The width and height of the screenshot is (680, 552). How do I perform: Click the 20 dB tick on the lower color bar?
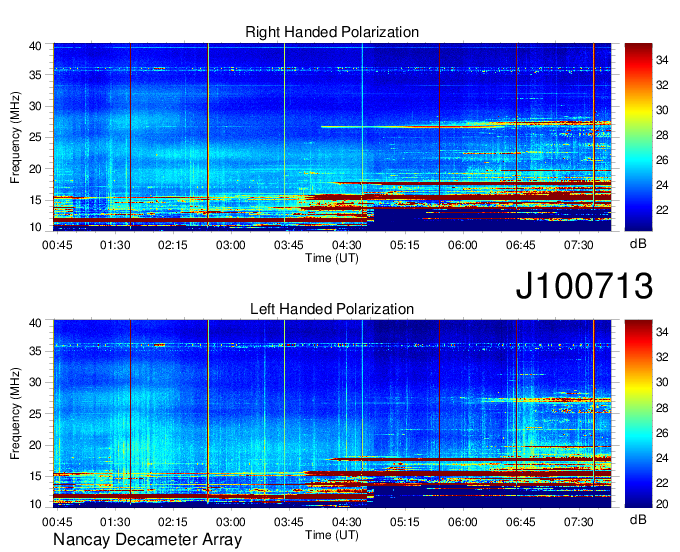(662, 504)
